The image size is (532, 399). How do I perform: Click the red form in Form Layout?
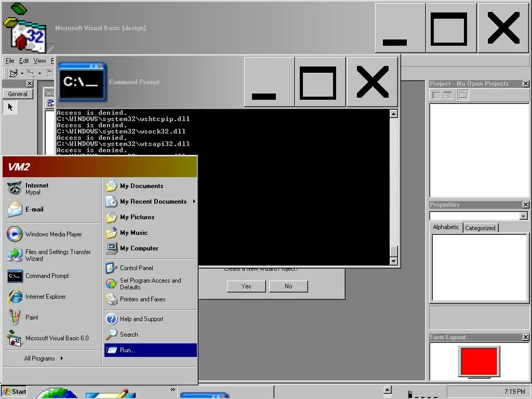(478, 362)
